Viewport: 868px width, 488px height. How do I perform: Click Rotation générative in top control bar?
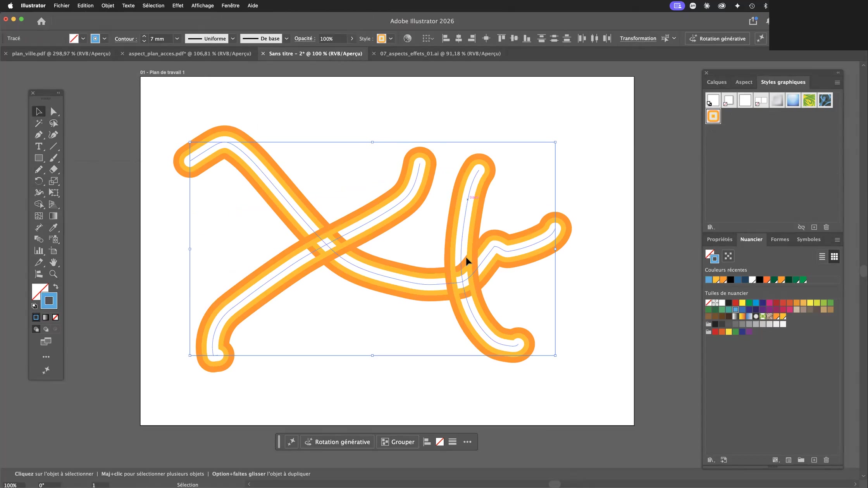pos(718,38)
